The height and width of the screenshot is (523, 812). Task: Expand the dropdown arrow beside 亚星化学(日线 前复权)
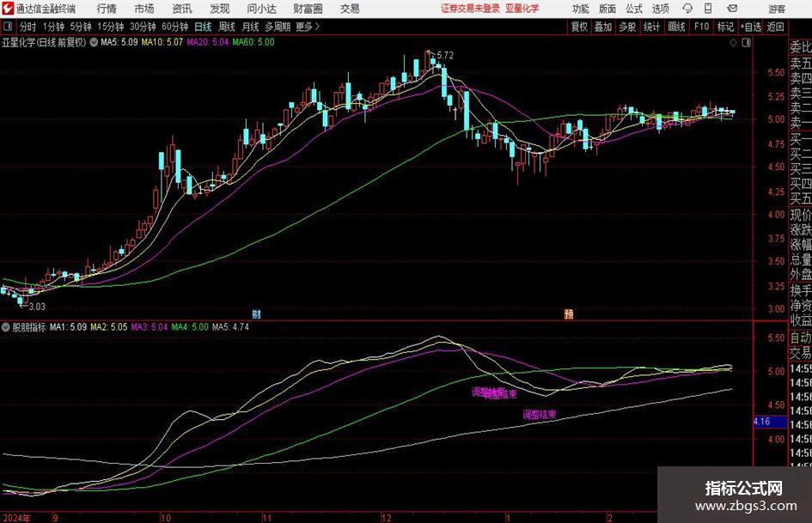coord(94,42)
